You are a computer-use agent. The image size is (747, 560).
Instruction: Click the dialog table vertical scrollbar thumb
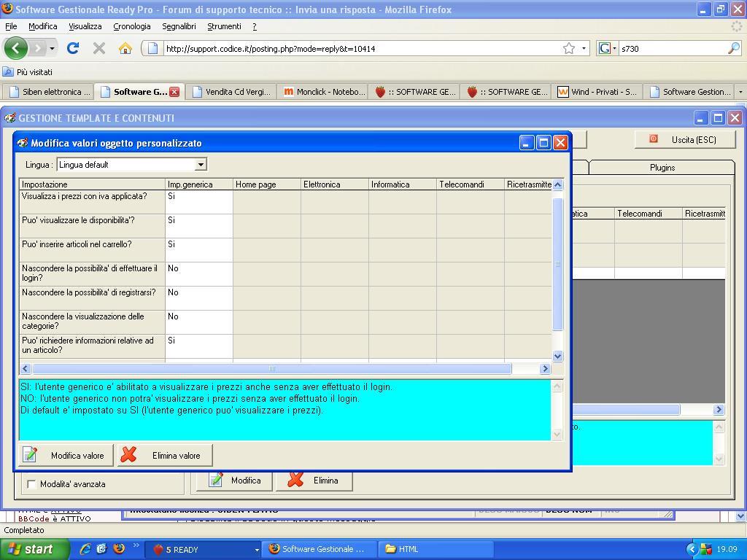(x=558, y=264)
